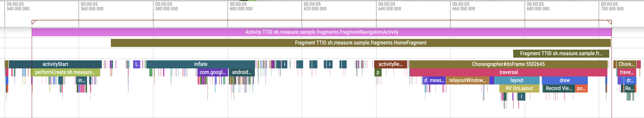Select the Record Vie… slice
644x118 pixels.
[x=559, y=88]
